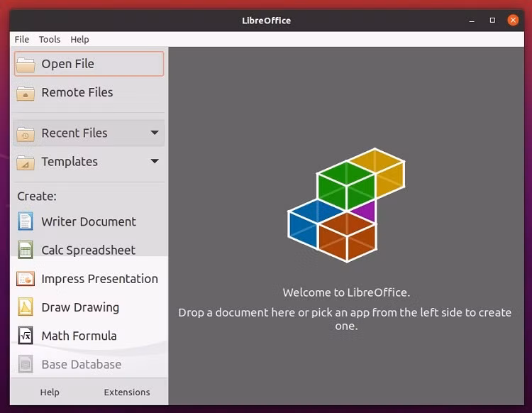Click the Writer Document icon
The height and width of the screenshot is (413, 532).
tap(26, 221)
